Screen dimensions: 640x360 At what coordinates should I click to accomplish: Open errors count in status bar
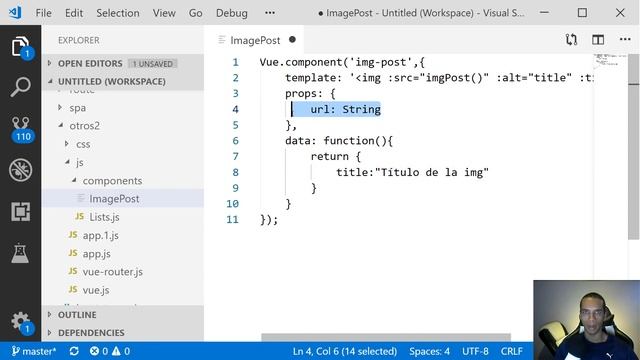pyautogui.click(x=99, y=351)
